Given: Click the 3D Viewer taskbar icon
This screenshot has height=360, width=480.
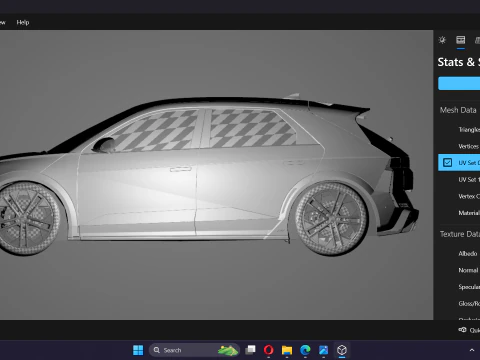Looking at the screenshot, I should 342,350.
